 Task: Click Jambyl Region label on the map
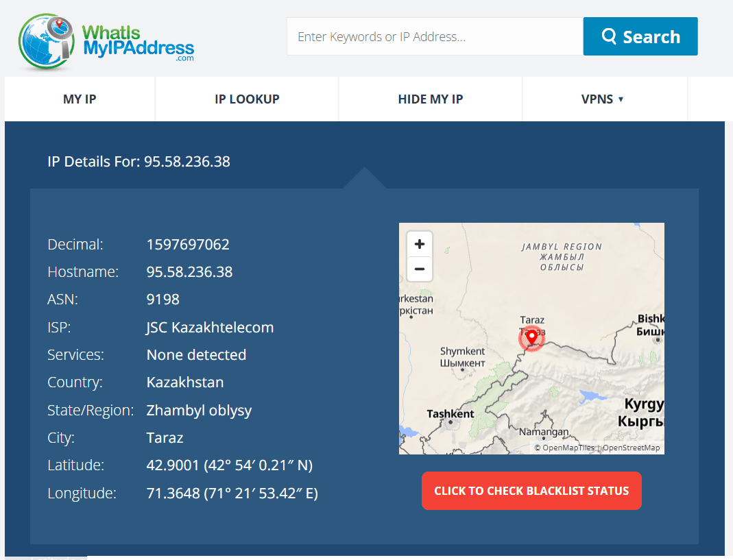[562, 256]
